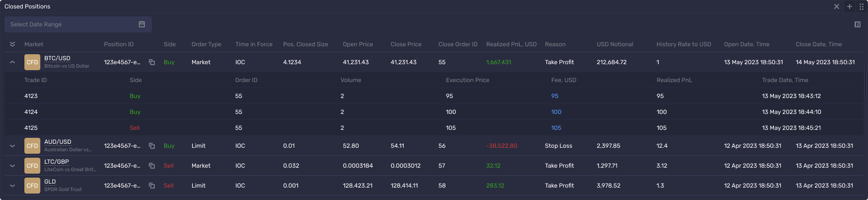Screen dimensions: 868x200
Task: Select the AUD/USD market name
Action: pyautogui.click(x=58, y=142)
